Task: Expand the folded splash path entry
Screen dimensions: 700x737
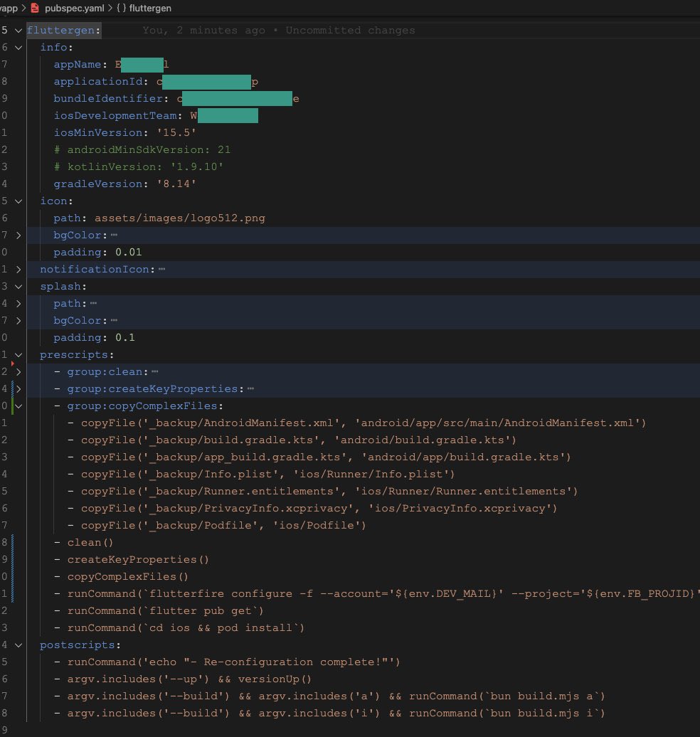Action: point(18,304)
